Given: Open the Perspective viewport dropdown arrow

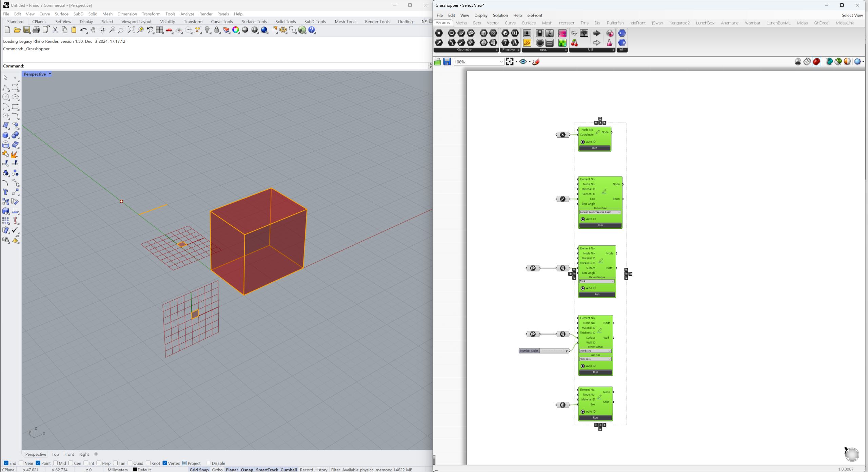Looking at the screenshot, I should 50,74.
